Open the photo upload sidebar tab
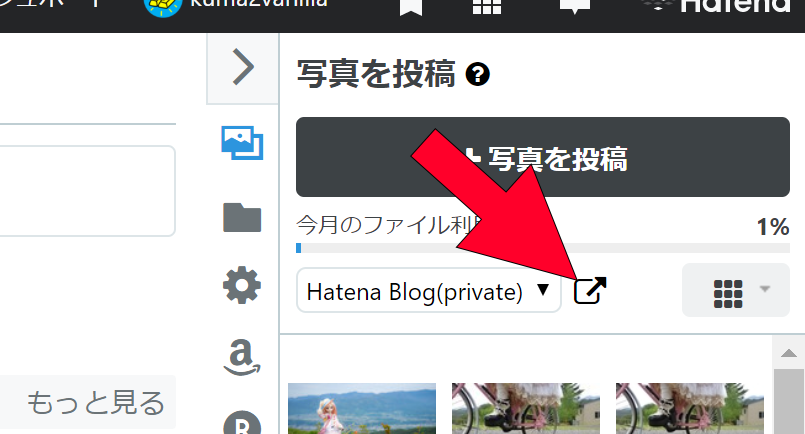 click(x=242, y=143)
